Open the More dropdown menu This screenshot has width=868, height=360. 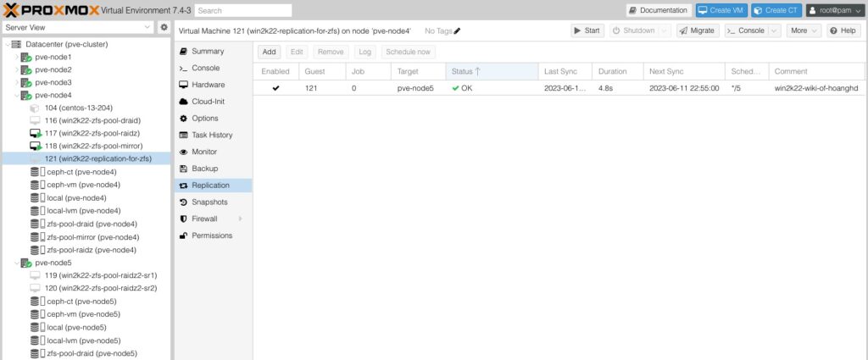[804, 31]
